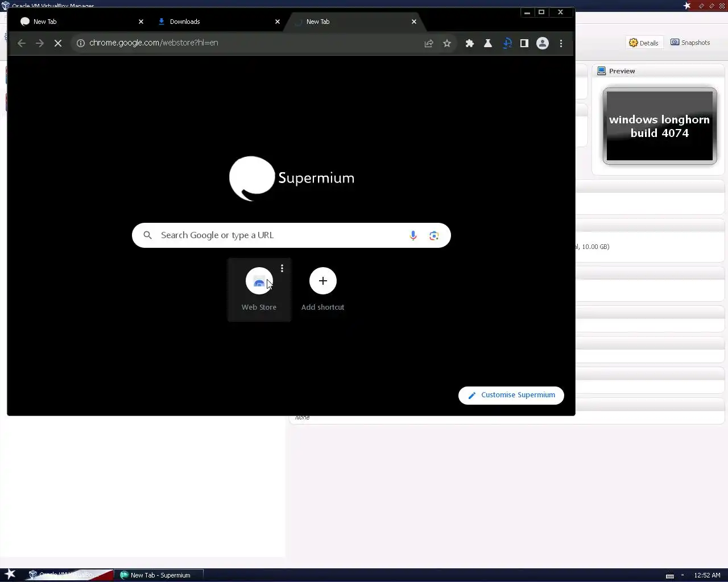Image resolution: width=728 pixels, height=582 pixels.
Task: Close the Downloads tab
Action: (x=278, y=22)
